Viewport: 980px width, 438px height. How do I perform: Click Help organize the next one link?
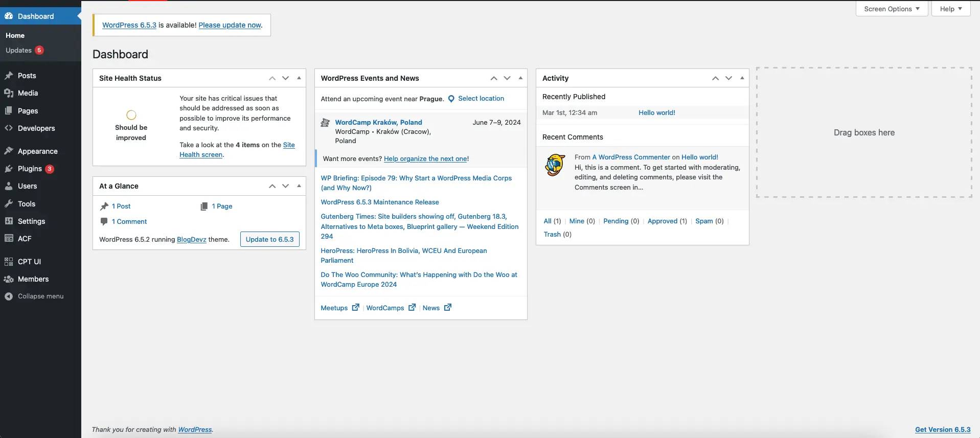(425, 158)
